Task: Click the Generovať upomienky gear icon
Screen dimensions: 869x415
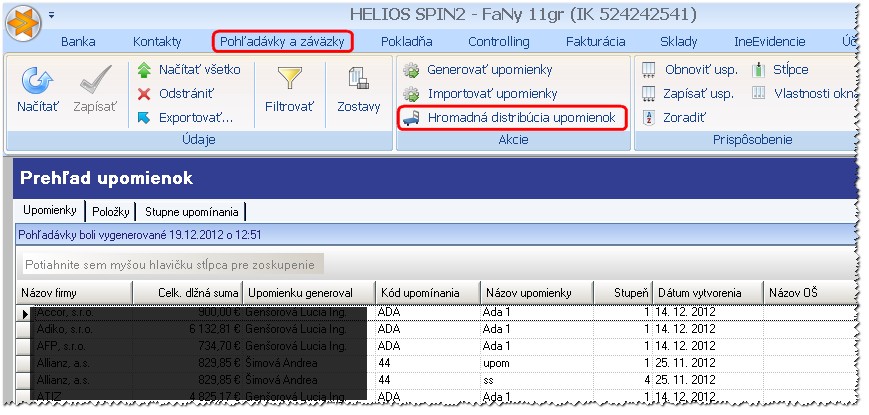Action: 411,70
